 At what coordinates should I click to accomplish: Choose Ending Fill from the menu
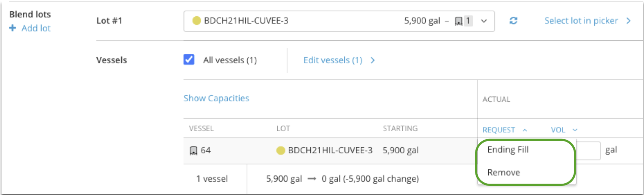pos(508,149)
